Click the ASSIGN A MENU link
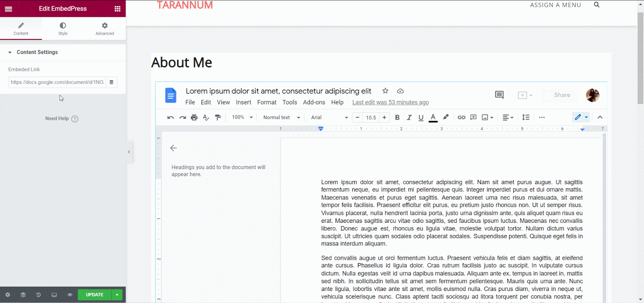The image size is (644, 303). (x=555, y=5)
